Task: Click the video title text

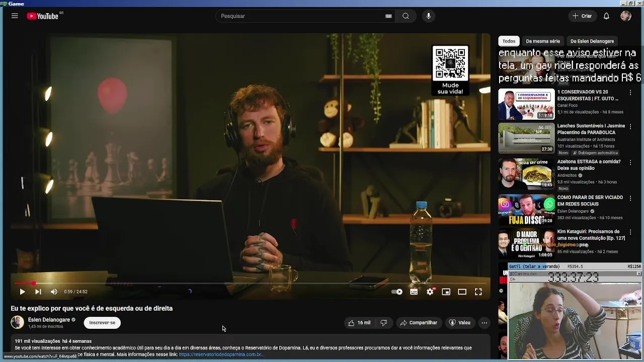Action: (92, 308)
